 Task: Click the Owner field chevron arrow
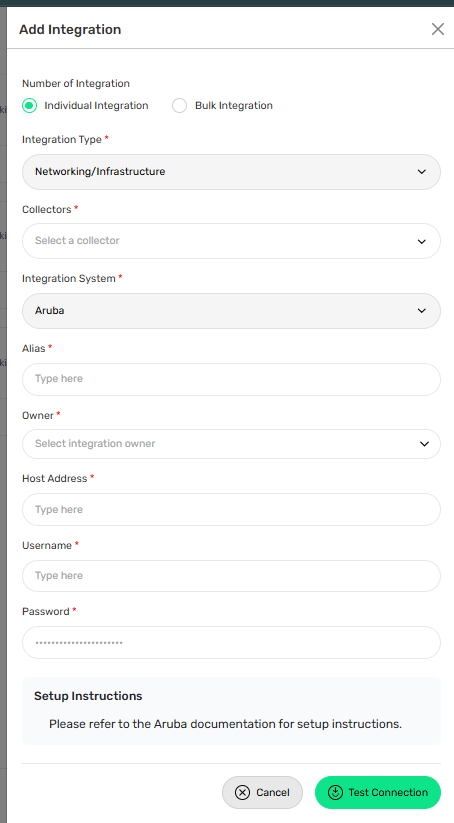[424, 444]
